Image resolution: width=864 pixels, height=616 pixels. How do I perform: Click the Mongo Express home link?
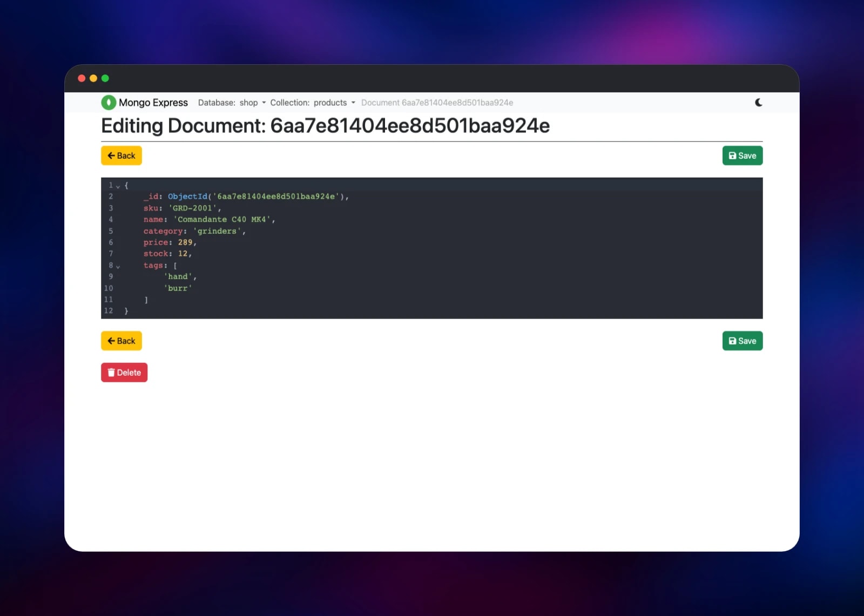(x=145, y=103)
